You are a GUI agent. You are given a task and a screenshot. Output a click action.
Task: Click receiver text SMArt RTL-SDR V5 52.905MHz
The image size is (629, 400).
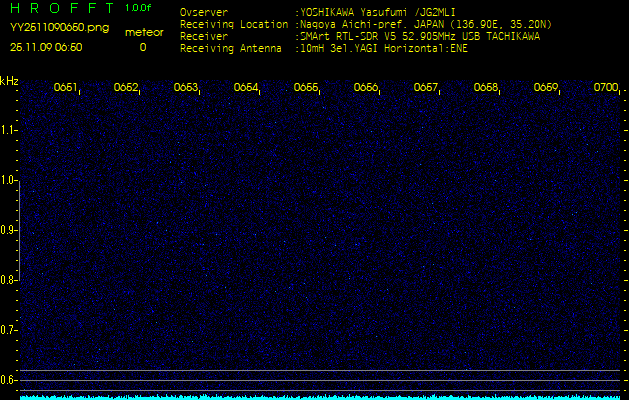pos(378,37)
